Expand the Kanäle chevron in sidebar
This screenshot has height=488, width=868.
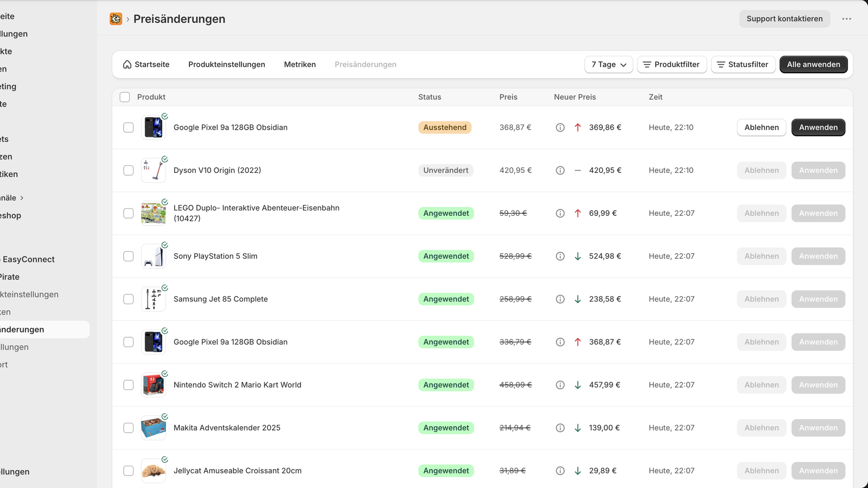pos(22,198)
